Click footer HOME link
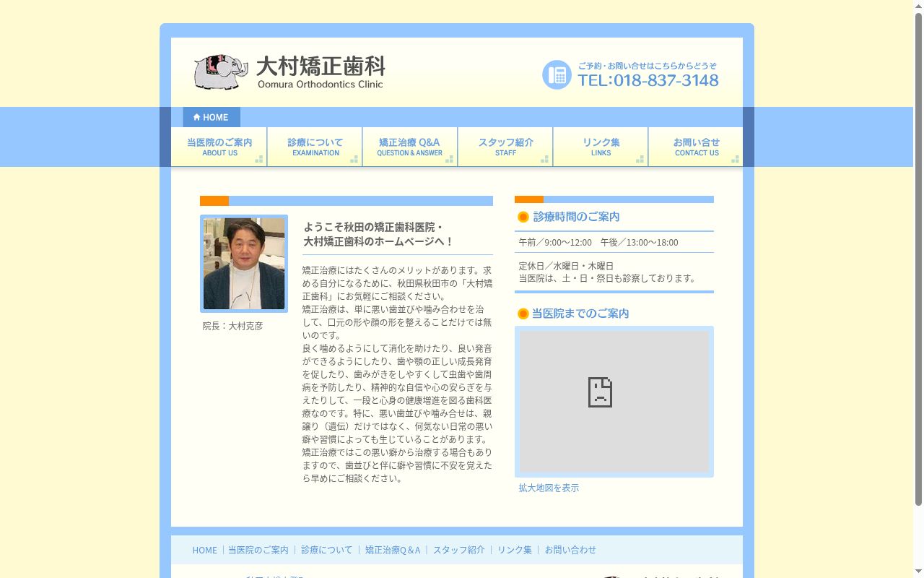This screenshot has height=578, width=924. coord(204,550)
